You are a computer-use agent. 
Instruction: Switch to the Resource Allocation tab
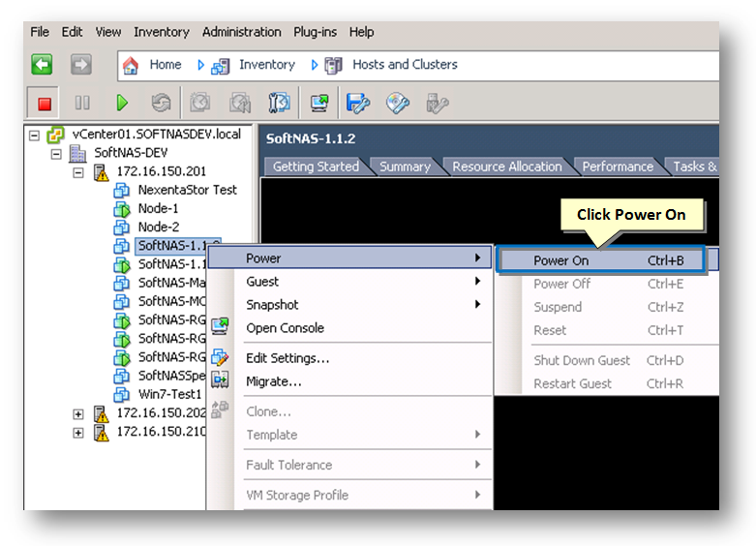506,167
